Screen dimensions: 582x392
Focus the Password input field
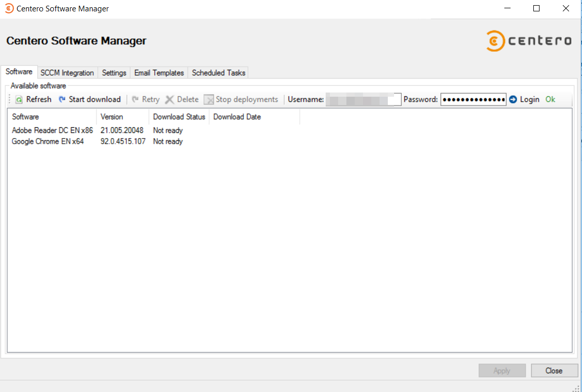coord(473,99)
